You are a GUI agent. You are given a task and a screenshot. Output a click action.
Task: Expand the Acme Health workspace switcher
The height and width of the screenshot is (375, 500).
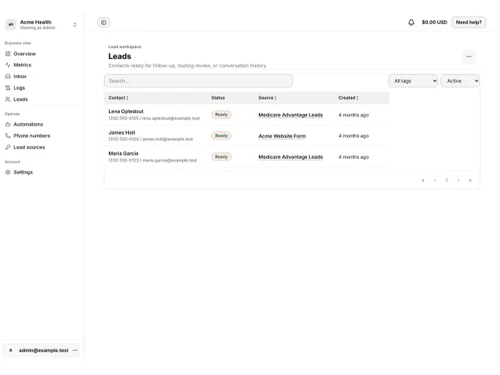[75, 24]
